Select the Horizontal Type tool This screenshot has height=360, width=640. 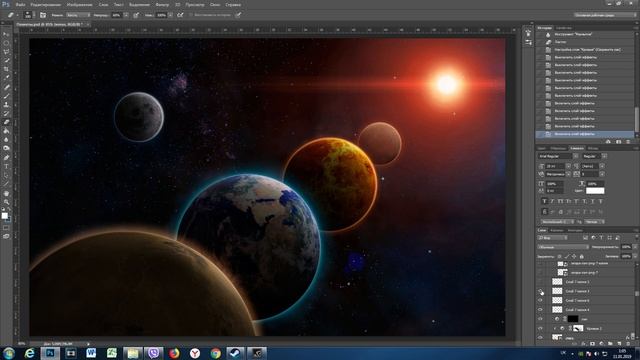[6, 167]
